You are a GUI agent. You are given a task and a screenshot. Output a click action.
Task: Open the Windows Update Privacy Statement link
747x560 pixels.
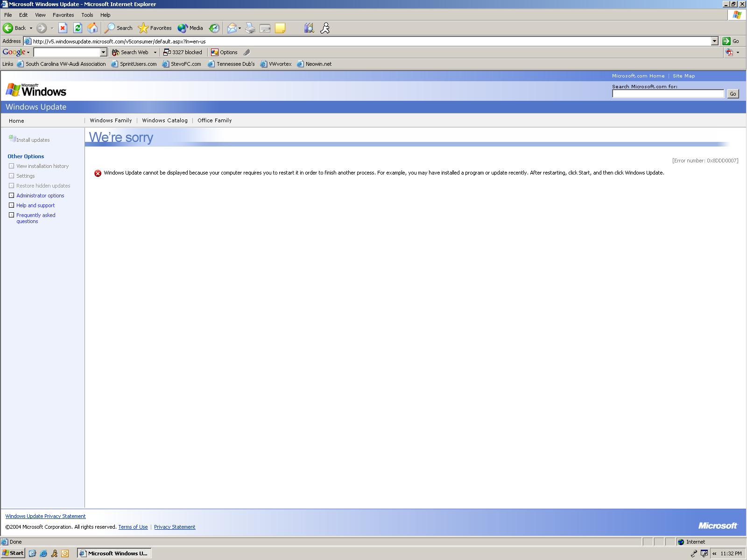click(45, 516)
